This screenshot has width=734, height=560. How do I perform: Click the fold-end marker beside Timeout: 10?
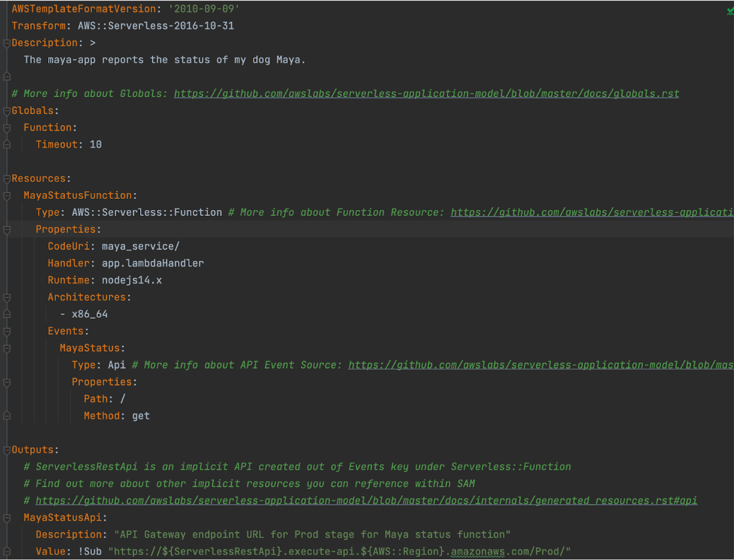[6, 144]
